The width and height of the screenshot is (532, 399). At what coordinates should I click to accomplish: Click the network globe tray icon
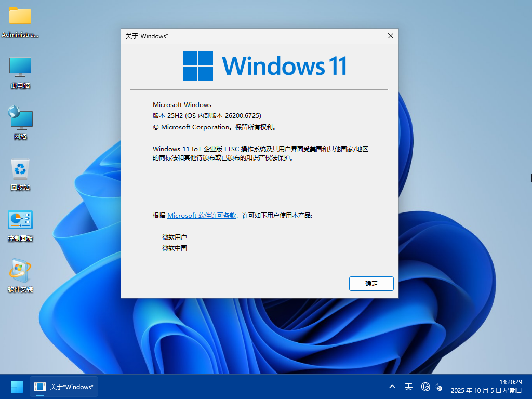[x=425, y=387]
